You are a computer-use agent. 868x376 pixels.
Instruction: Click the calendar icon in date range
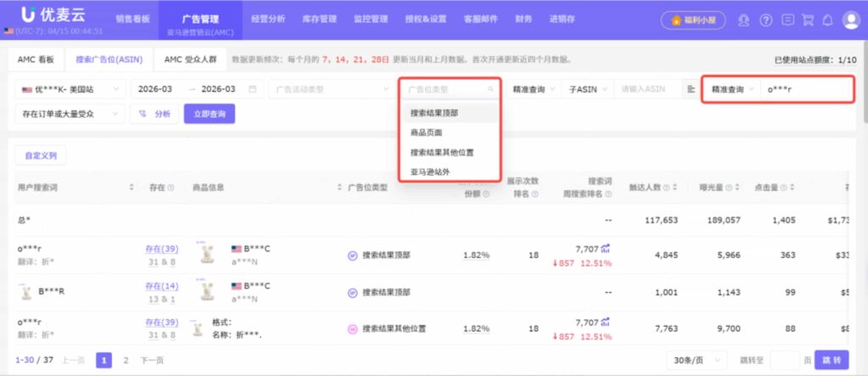253,89
